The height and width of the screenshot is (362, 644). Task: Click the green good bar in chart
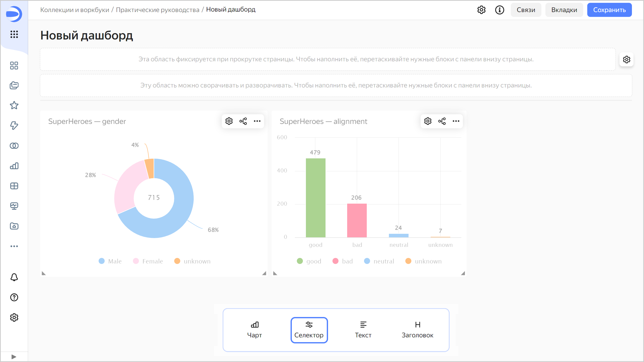click(x=315, y=198)
